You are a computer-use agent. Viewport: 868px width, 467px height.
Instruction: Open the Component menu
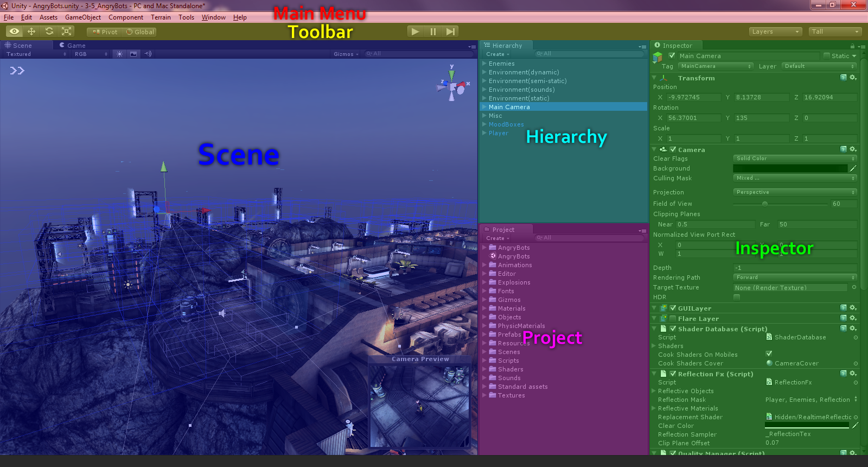126,17
